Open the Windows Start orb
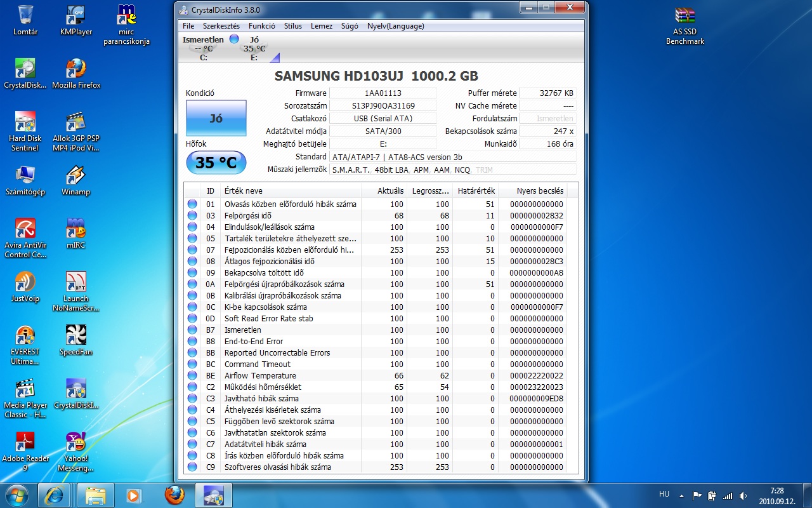Viewport: 812px width, 508px height. click(17, 495)
